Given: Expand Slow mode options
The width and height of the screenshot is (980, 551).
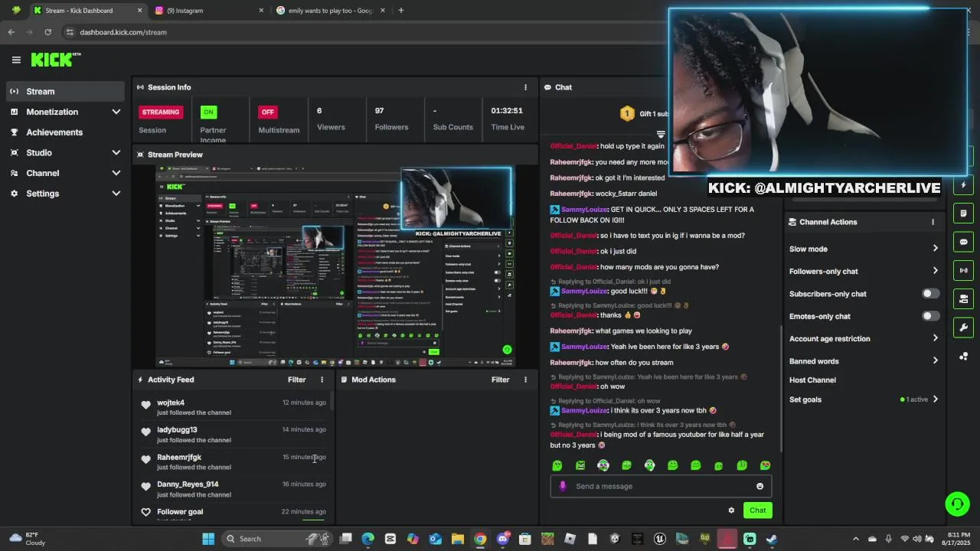Looking at the screenshot, I should (864, 249).
